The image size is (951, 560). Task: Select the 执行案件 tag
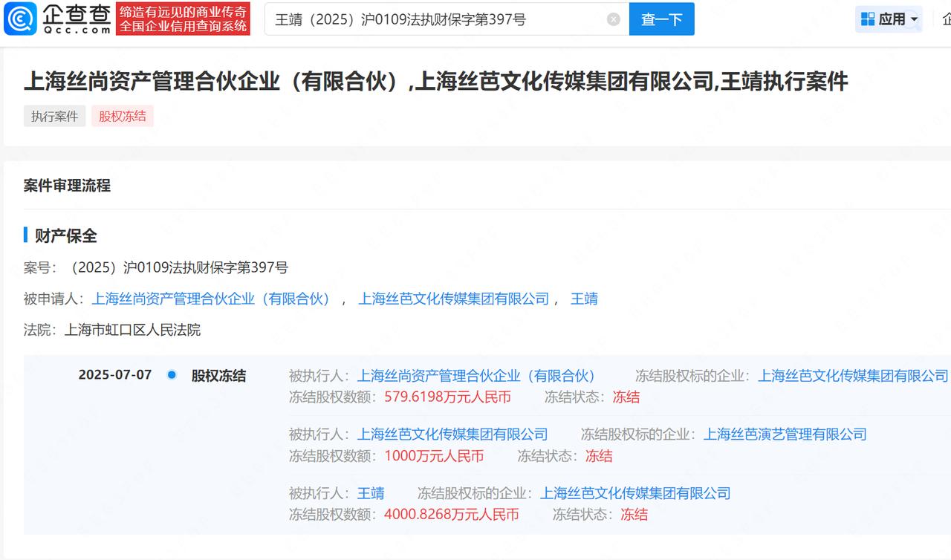53,116
